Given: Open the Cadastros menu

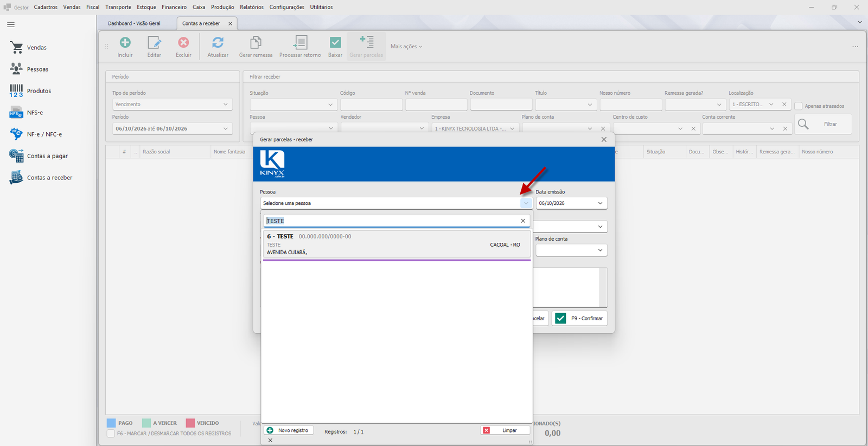Looking at the screenshot, I should click(46, 7).
